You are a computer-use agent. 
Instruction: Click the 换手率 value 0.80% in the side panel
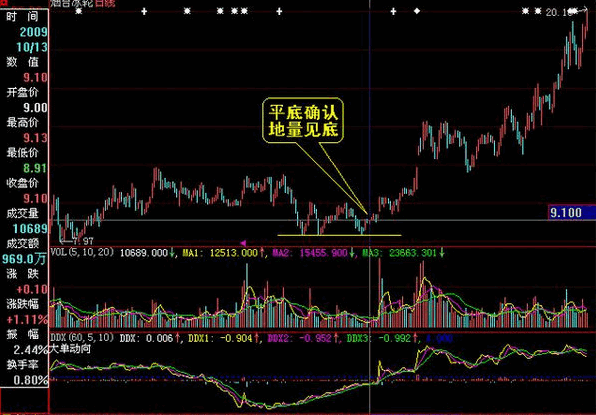(x=30, y=380)
